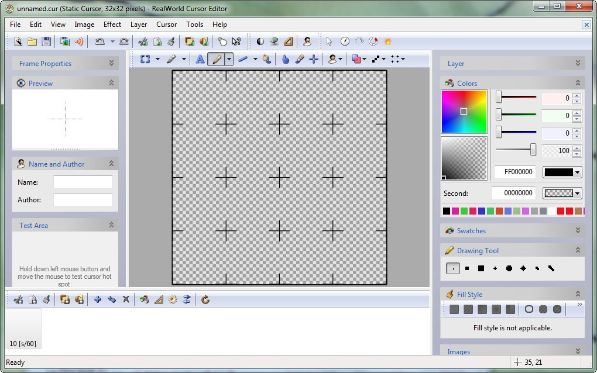Click the gear settings icon in frame toolbar

pyautogui.click(x=172, y=300)
